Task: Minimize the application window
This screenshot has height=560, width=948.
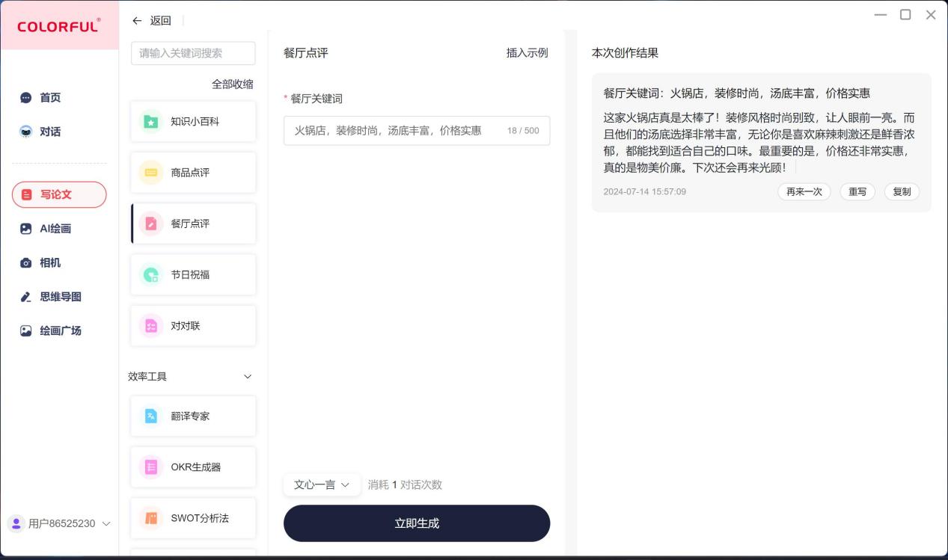Action: 881,15
